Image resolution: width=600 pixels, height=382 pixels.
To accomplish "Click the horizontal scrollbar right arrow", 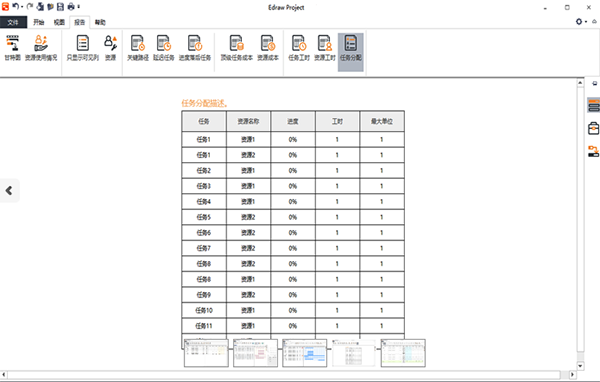I will click(572, 375).
